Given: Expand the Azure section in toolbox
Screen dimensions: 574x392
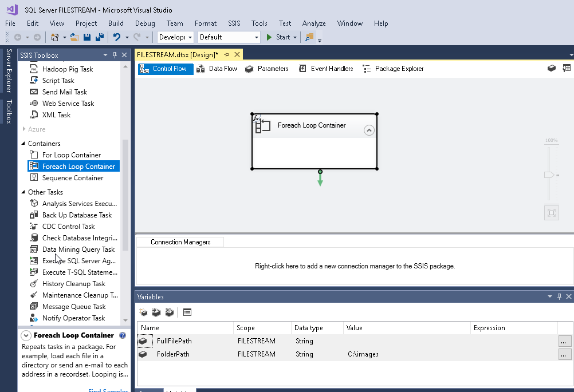Looking at the screenshot, I should coord(23,129).
